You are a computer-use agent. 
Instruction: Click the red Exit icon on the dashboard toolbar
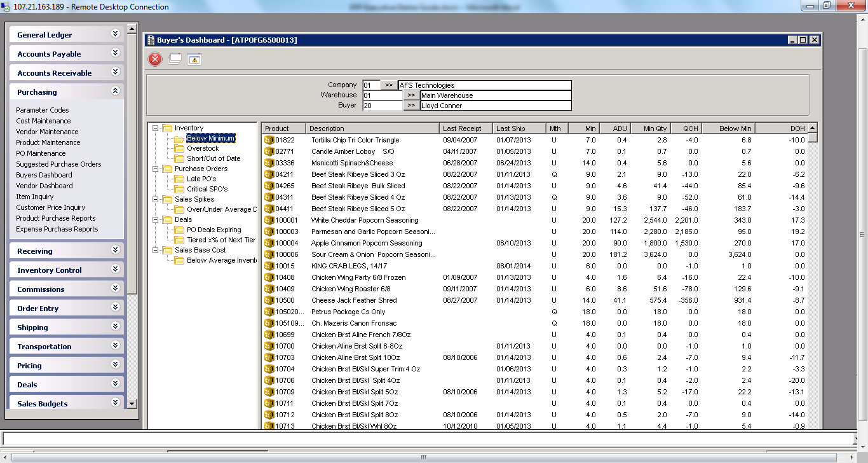154,59
